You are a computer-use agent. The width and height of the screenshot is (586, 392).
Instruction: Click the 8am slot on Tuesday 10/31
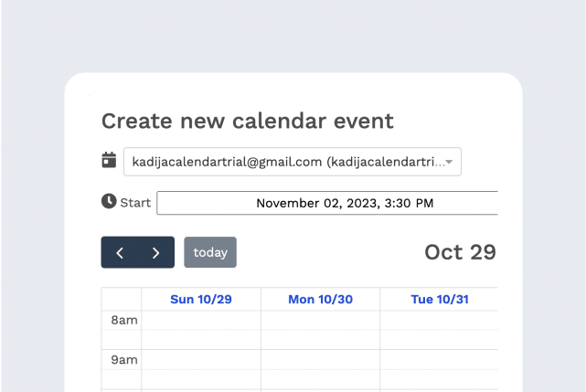coord(439,320)
